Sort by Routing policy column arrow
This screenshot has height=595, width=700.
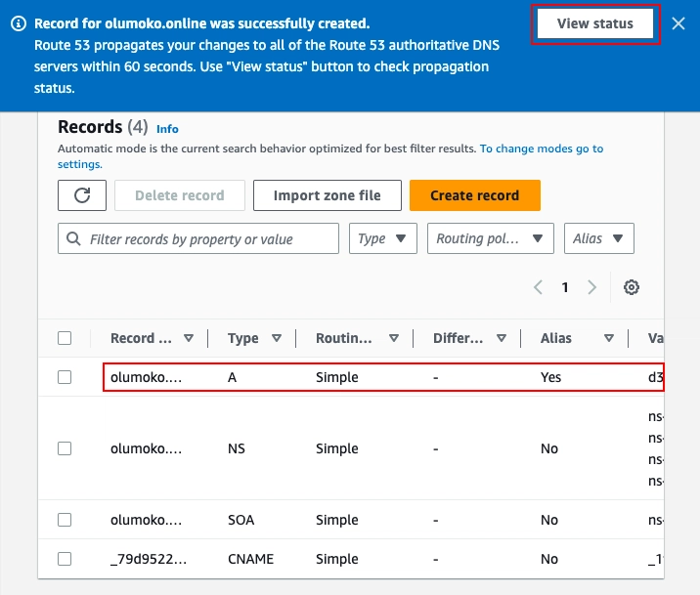[x=393, y=338]
